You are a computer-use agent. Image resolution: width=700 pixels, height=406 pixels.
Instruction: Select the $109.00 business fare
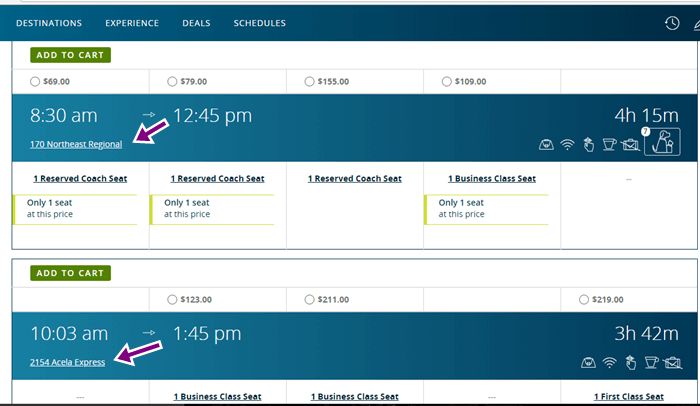[x=446, y=81]
